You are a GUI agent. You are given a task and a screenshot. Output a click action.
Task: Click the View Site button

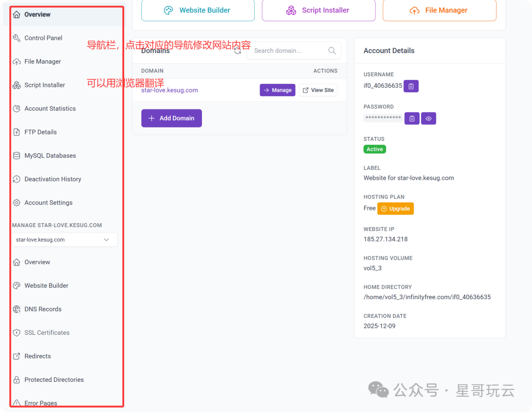tap(318, 90)
